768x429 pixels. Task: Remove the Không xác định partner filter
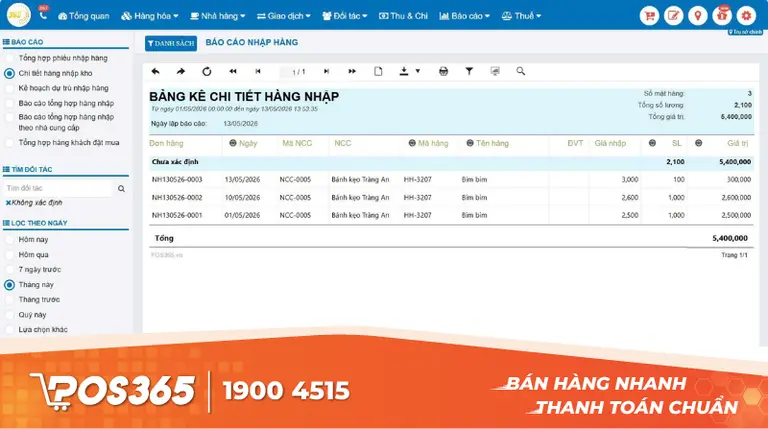tap(8, 203)
